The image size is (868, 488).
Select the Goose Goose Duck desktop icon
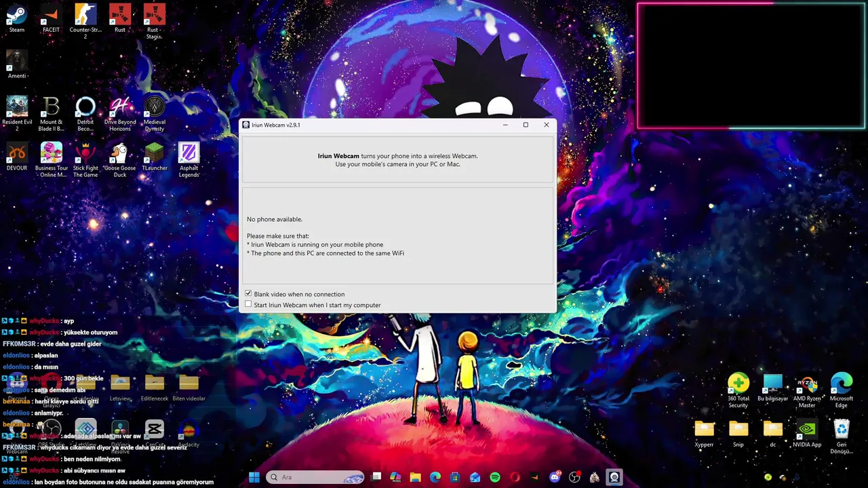coord(120,160)
